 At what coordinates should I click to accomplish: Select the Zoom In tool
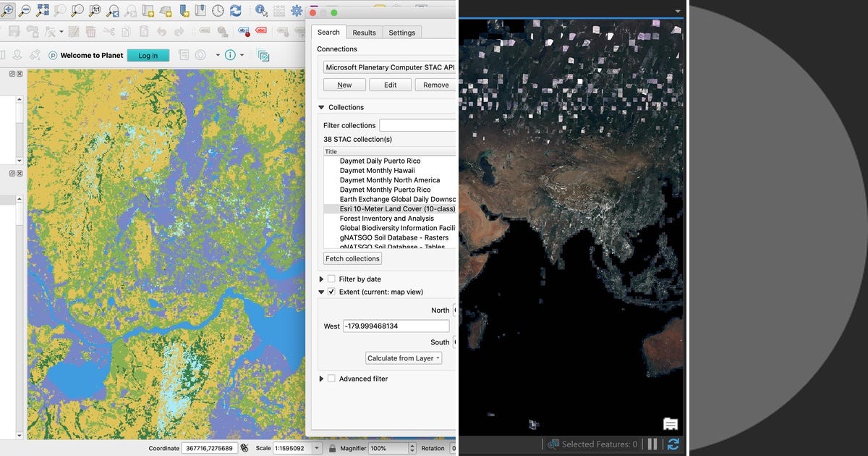(9, 11)
